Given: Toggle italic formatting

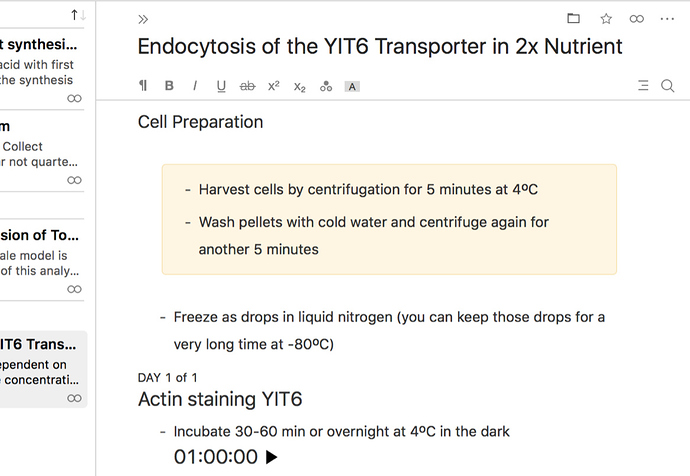Looking at the screenshot, I should coord(195,85).
